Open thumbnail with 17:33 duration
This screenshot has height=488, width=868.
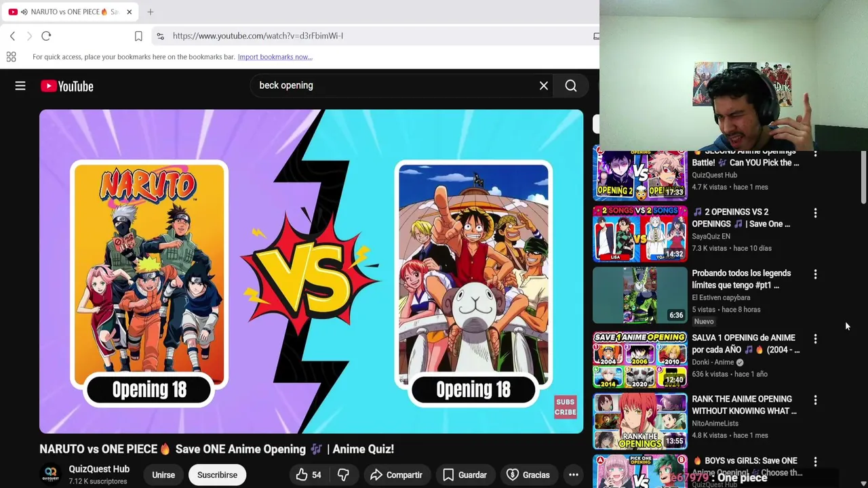click(640, 176)
